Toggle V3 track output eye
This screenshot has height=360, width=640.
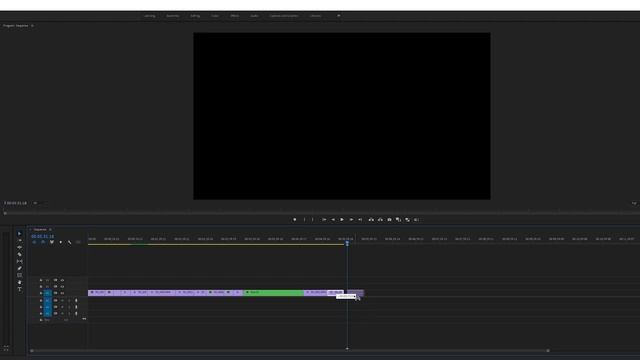tap(62, 280)
